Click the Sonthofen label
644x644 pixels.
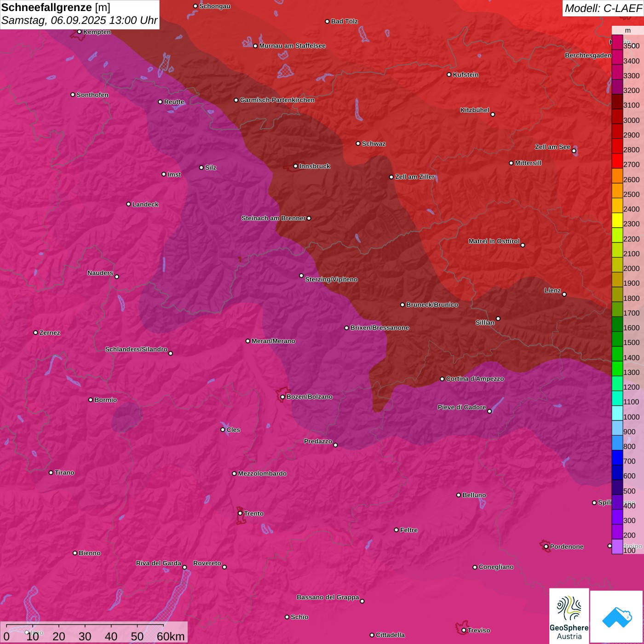[x=92, y=95]
